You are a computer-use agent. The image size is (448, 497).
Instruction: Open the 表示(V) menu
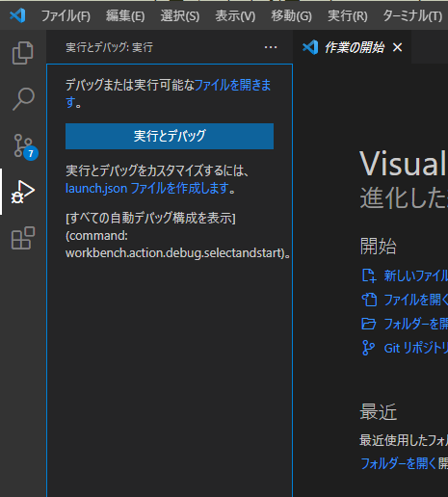pos(235,15)
